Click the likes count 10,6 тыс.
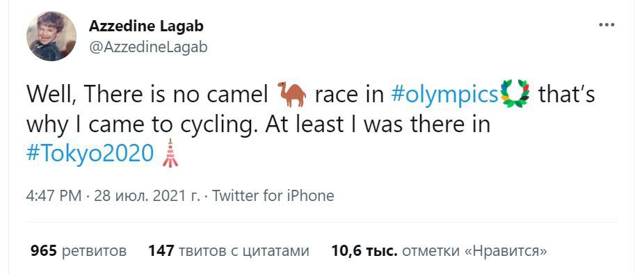 [364, 250]
